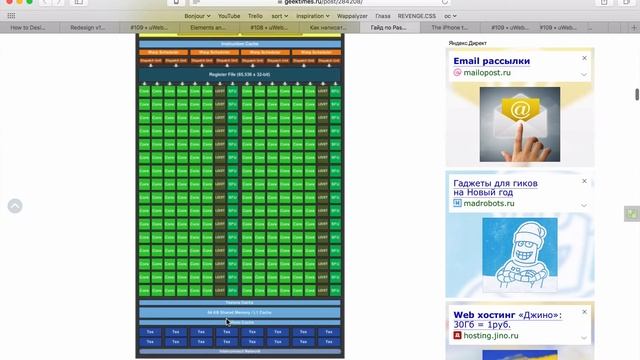
Task: Open the inspiration bookmarks dropdown
Action: tap(313, 16)
